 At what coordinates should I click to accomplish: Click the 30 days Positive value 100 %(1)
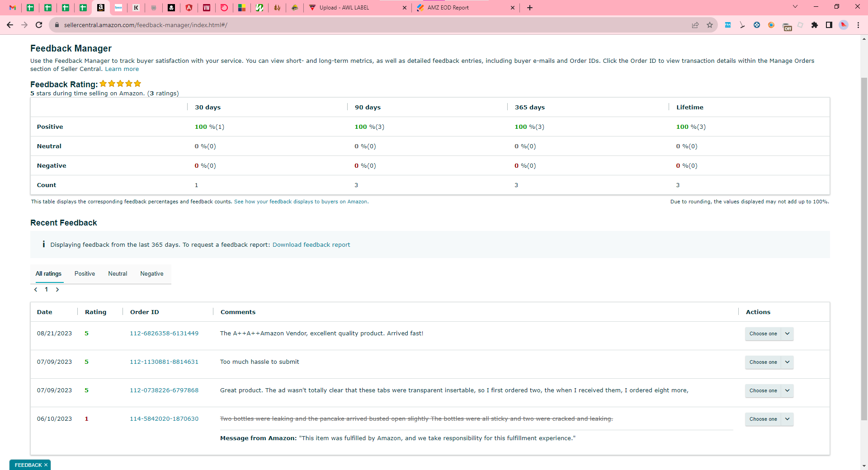pyautogui.click(x=210, y=127)
